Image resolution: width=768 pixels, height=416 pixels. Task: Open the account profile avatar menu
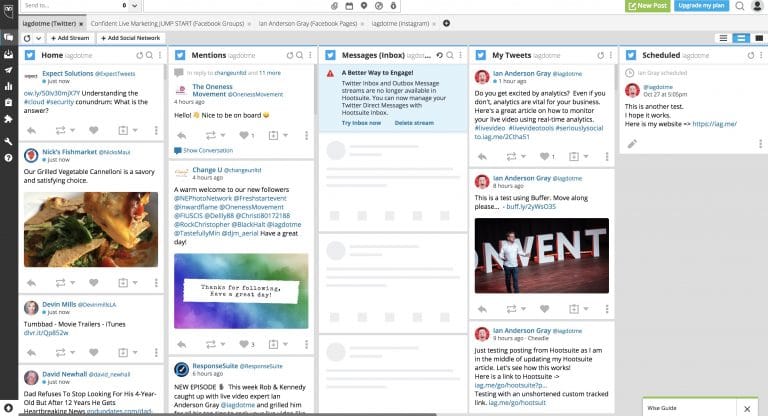point(758,6)
